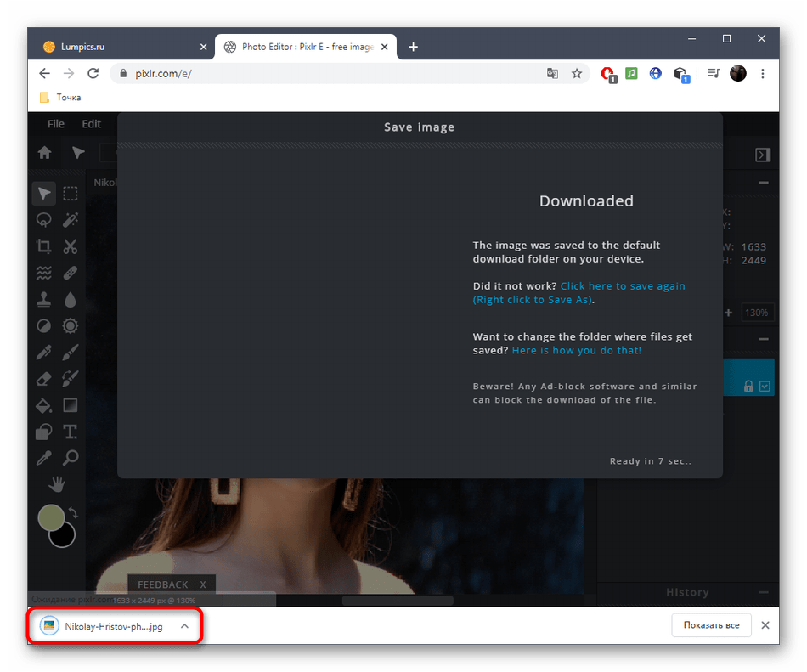Pick the Clone Stamp tool
The width and height of the screenshot is (807, 672).
44,299
